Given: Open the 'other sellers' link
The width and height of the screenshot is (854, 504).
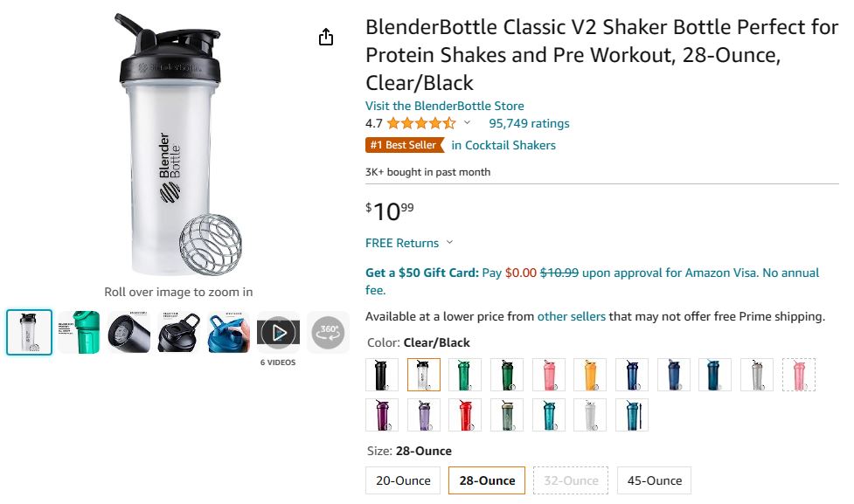Looking at the screenshot, I should click(571, 316).
